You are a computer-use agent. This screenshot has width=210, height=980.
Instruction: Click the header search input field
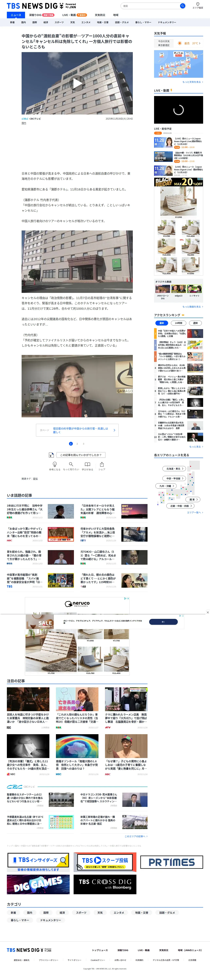[150, 6]
